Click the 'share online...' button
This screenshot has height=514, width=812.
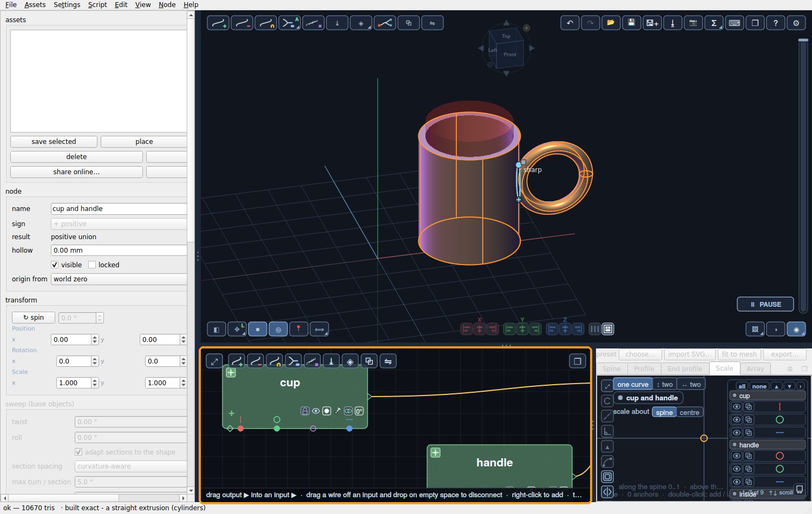(76, 172)
